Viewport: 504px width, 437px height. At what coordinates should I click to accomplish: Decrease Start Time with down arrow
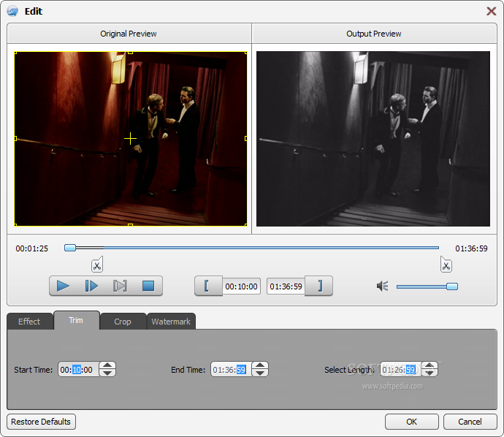pyautogui.click(x=107, y=373)
